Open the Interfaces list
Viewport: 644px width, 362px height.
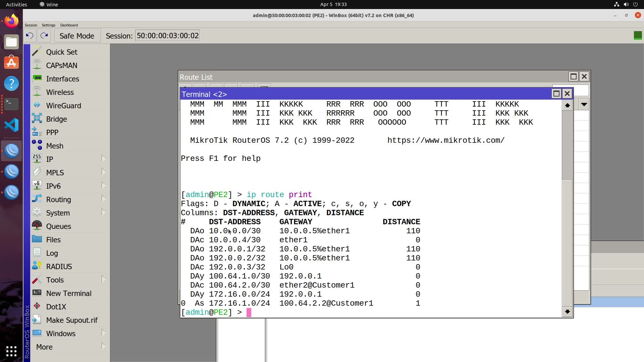[x=70, y=79]
